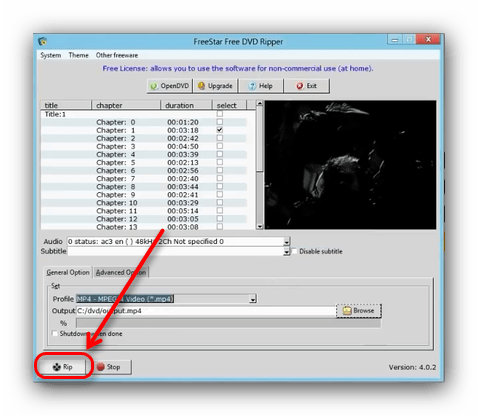This screenshot has width=478, height=416.
Task: Uncheck the Chapter 1 select checkbox
Action: 220,130
